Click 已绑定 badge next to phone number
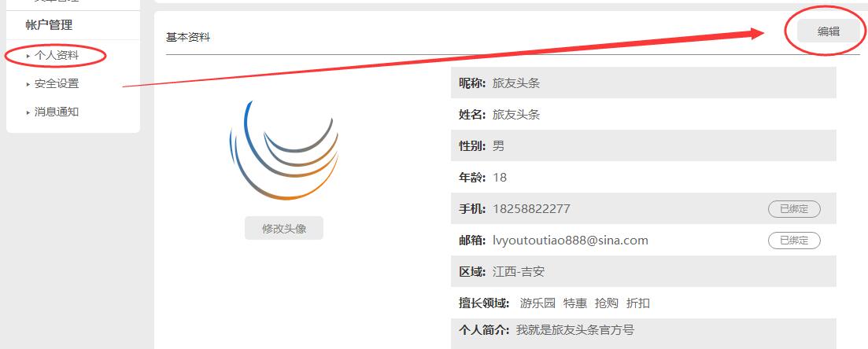This screenshot has height=349, width=868. tap(794, 209)
